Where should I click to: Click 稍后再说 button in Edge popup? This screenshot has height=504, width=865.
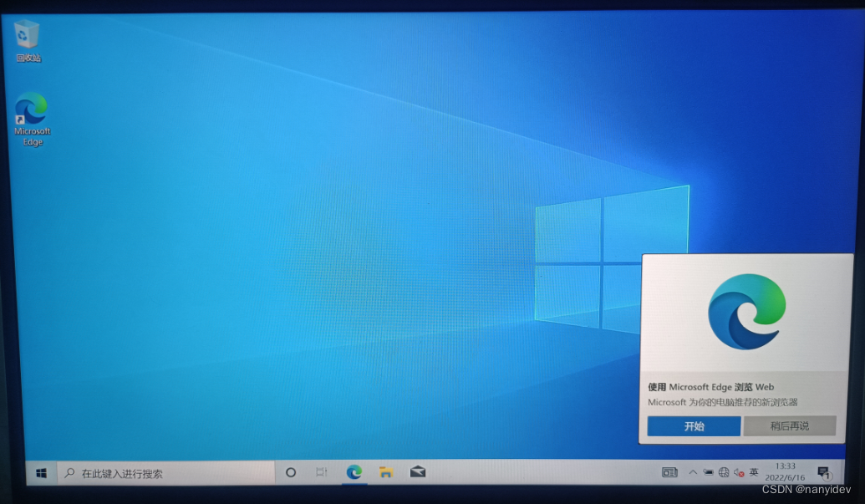pos(790,425)
